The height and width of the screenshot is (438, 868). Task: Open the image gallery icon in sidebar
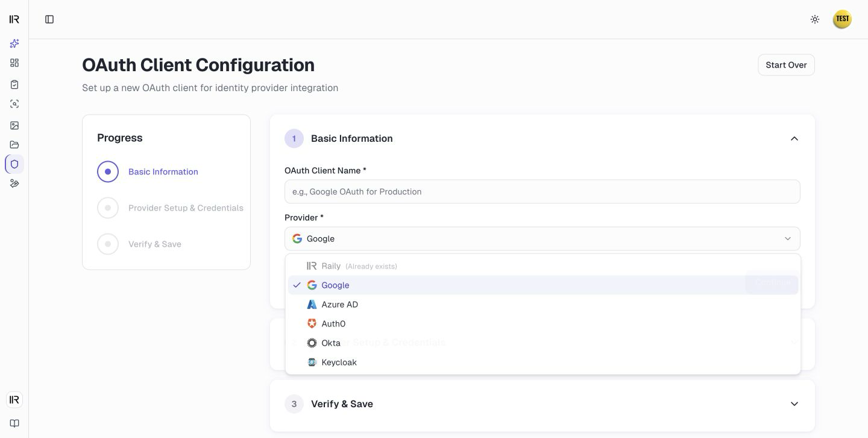14,125
